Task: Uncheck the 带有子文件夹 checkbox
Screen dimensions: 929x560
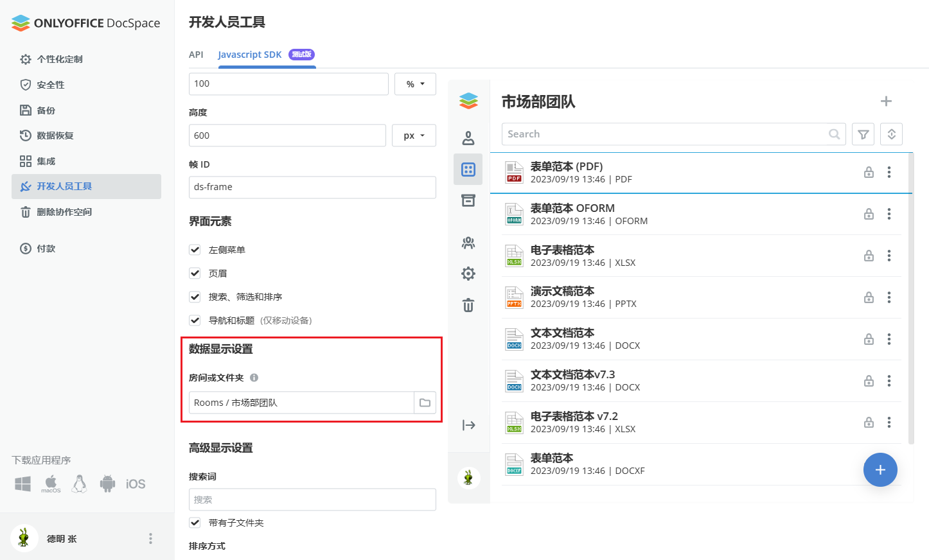Action: tap(195, 522)
